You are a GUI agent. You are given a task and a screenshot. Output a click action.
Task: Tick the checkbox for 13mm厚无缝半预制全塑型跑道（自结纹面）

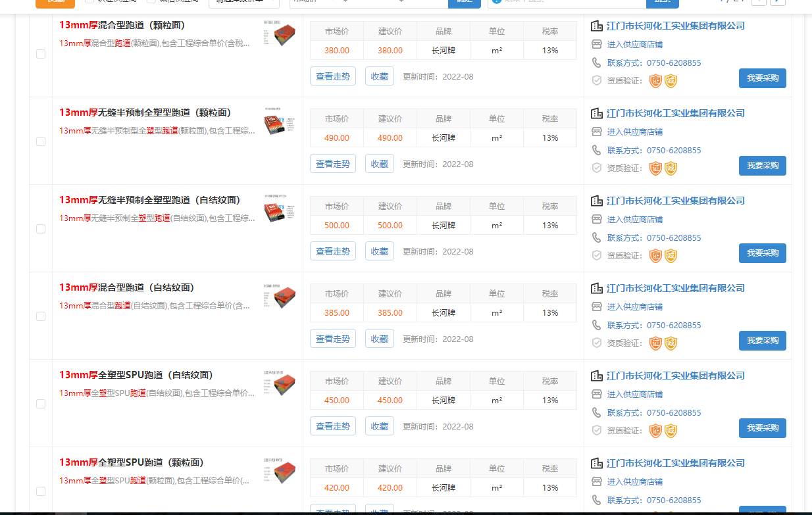(x=41, y=229)
